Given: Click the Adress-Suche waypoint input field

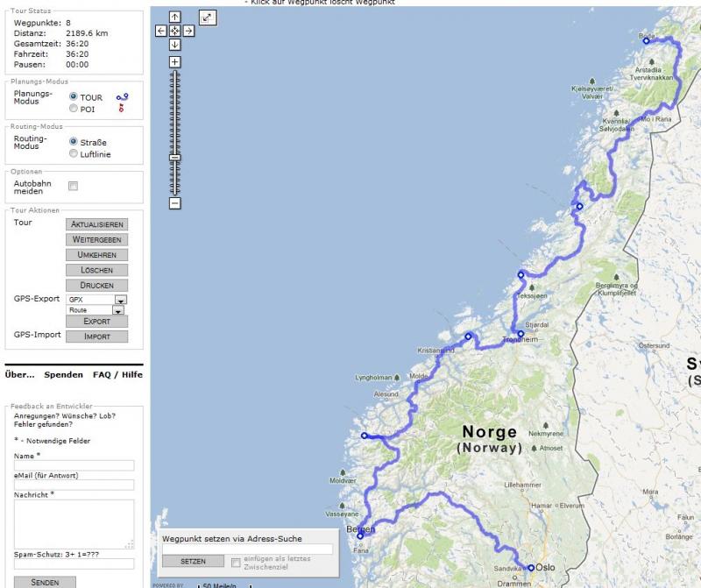Looking at the screenshot, I should [x=247, y=549].
